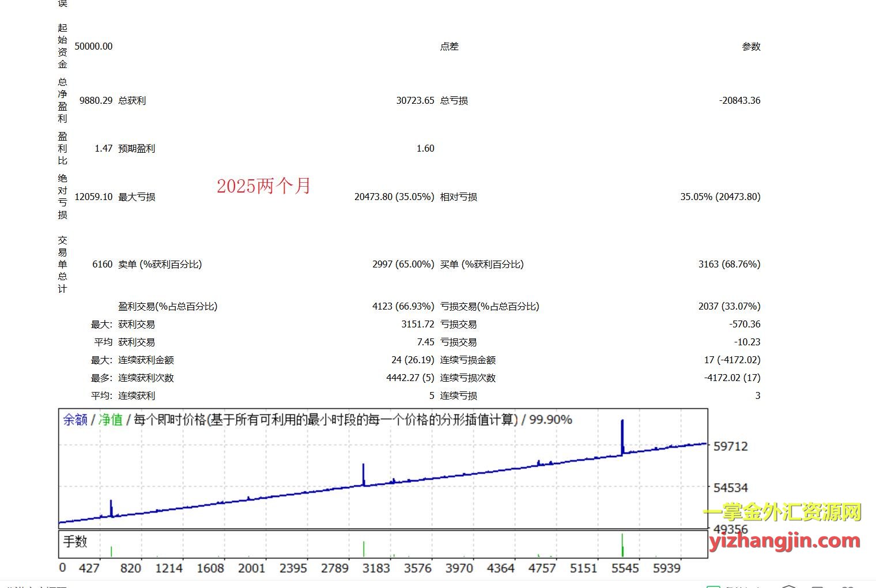876x588 pixels.
Task: Click the 相对亏损 value 35.05% (20473.80)
Action: tap(720, 197)
